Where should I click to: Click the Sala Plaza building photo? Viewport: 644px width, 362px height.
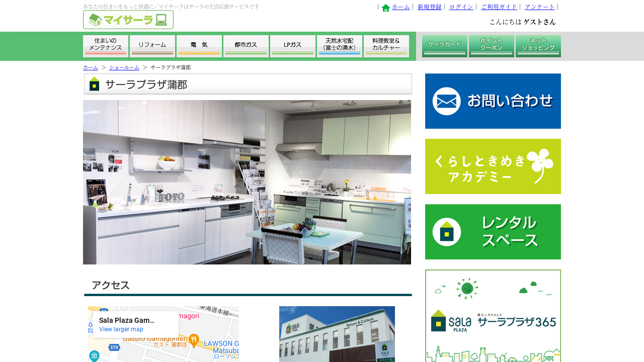[x=337, y=334]
